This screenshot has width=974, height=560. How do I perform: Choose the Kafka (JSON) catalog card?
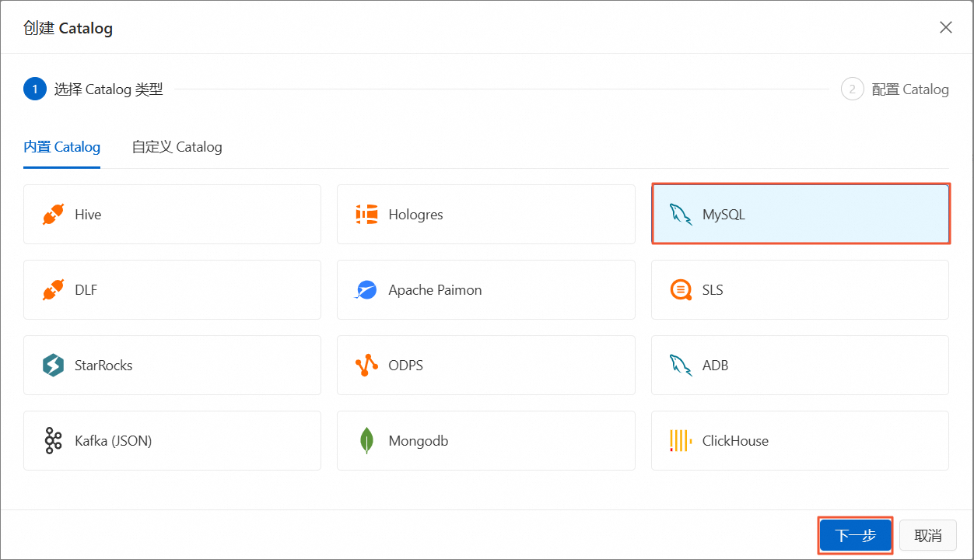click(172, 441)
